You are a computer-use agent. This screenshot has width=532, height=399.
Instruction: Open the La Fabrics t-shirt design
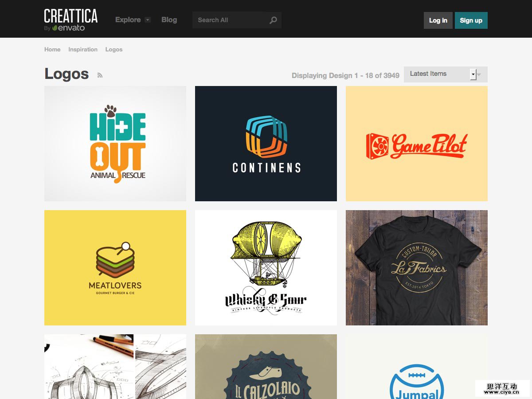click(x=416, y=267)
